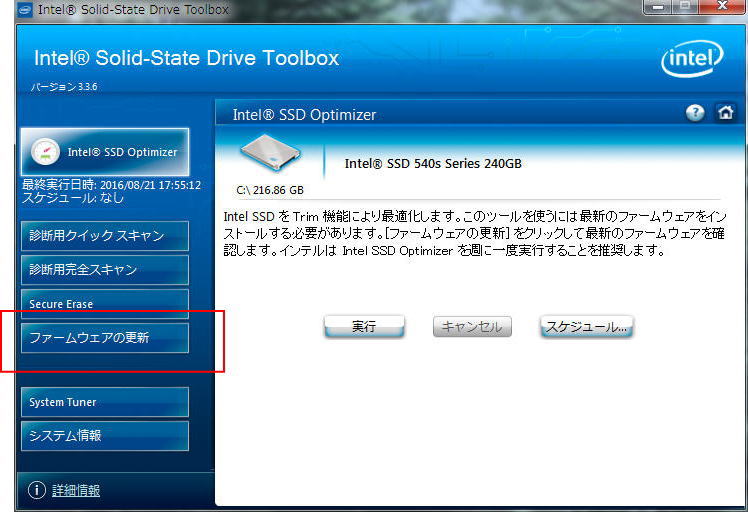Click the Intel logo in header
The width and height of the screenshot is (748, 512).
(x=692, y=59)
